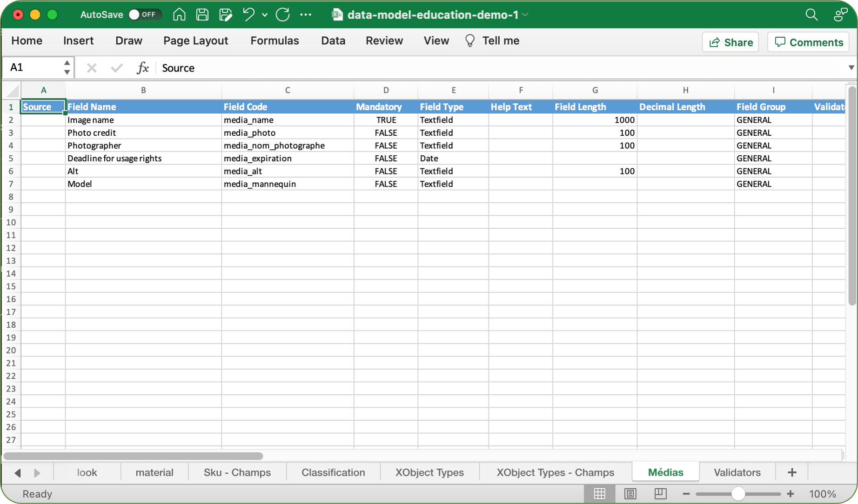Select the Deadline for usage rights cell
858x504 pixels.
(143, 158)
